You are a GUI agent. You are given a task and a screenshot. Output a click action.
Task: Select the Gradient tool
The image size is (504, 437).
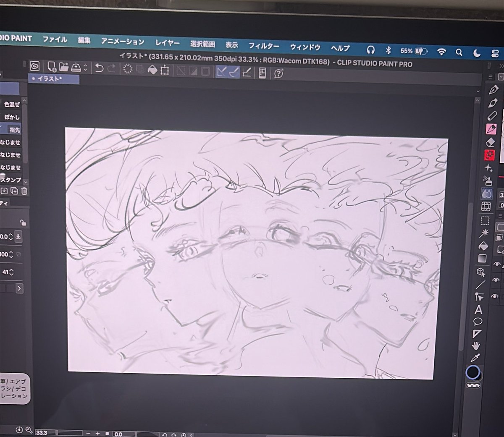point(482,258)
